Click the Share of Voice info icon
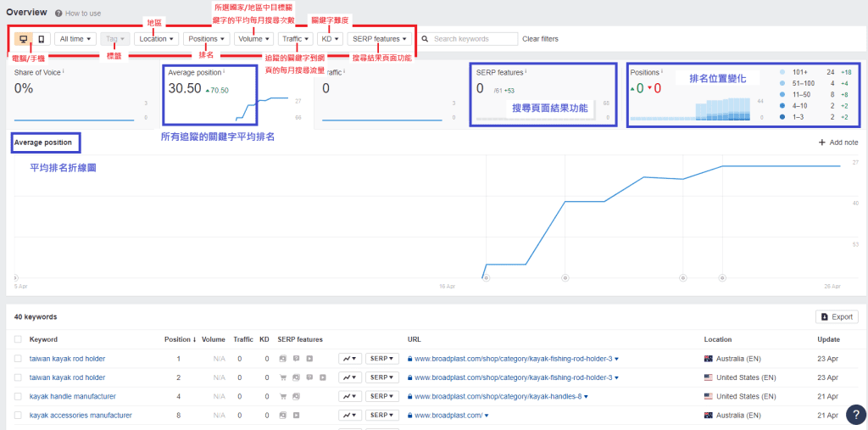The width and height of the screenshot is (868, 430). coord(64,71)
